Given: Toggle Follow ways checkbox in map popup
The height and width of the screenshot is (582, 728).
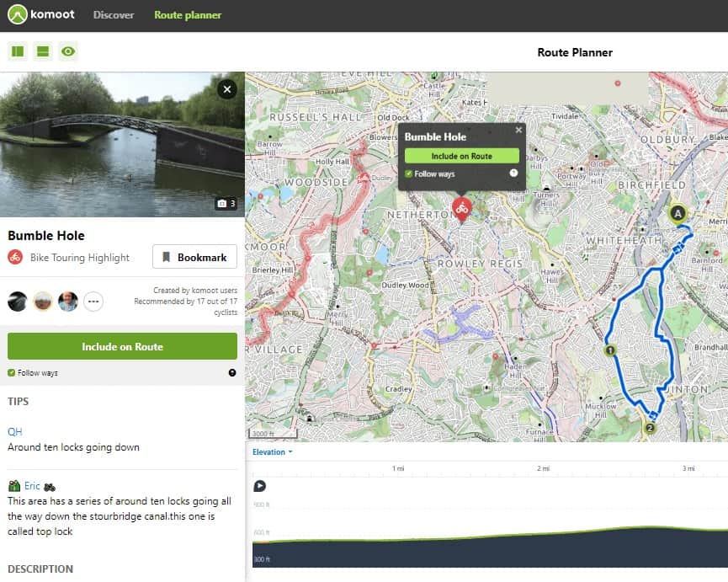Looking at the screenshot, I should tap(409, 174).
